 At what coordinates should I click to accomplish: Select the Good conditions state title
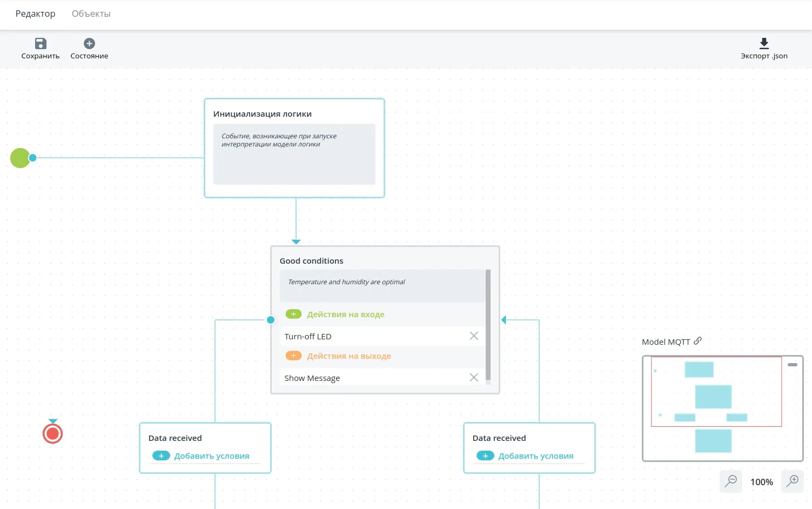[x=311, y=260]
